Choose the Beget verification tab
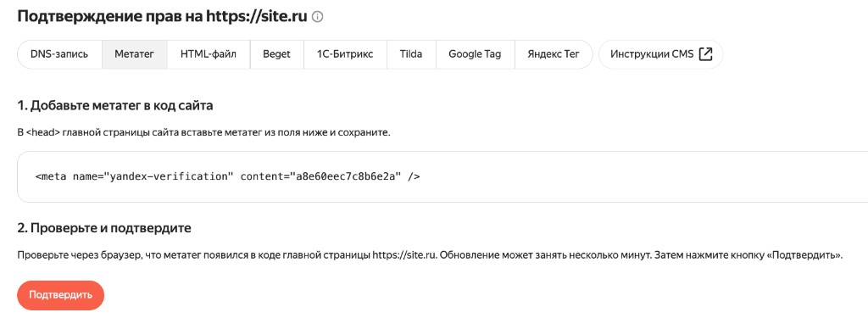Image resolution: width=868 pixels, height=318 pixels. tap(277, 54)
